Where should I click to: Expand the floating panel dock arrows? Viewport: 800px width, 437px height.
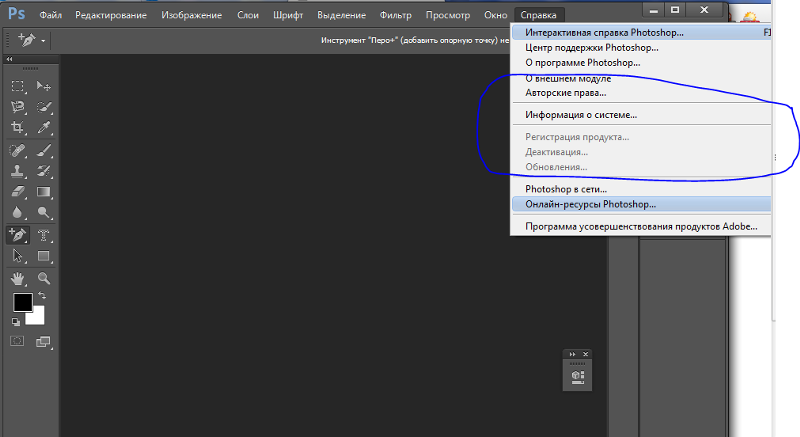[x=572, y=354]
